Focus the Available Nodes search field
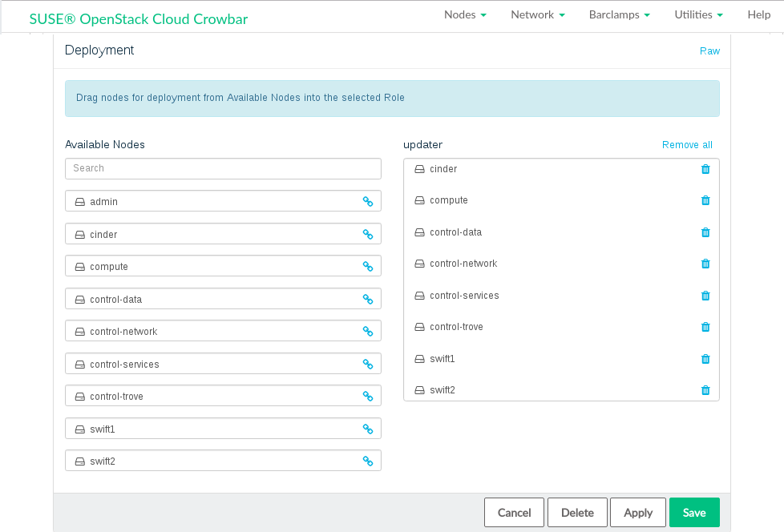 coord(223,168)
